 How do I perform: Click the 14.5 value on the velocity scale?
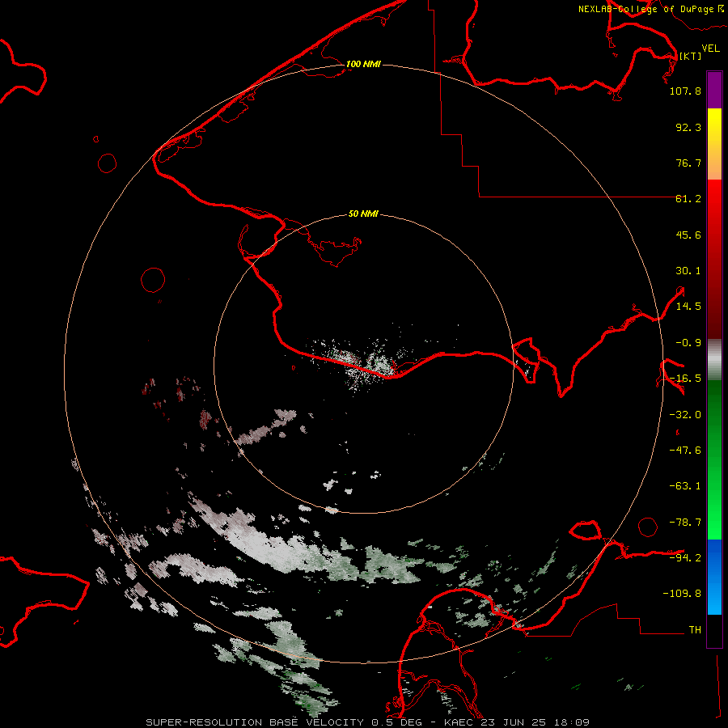688,307
